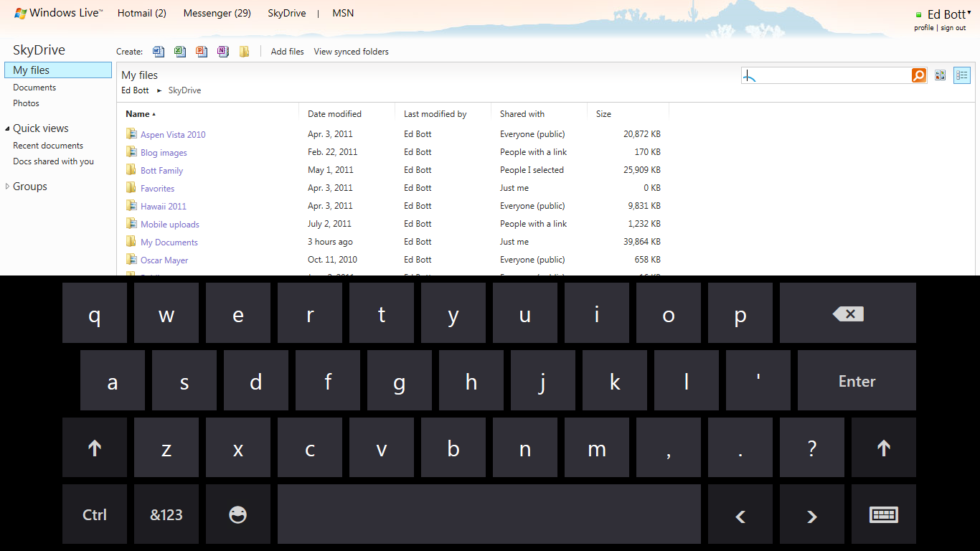This screenshot has height=551, width=980.
Task: Open Documents in the sidebar
Action: point(34,88)
